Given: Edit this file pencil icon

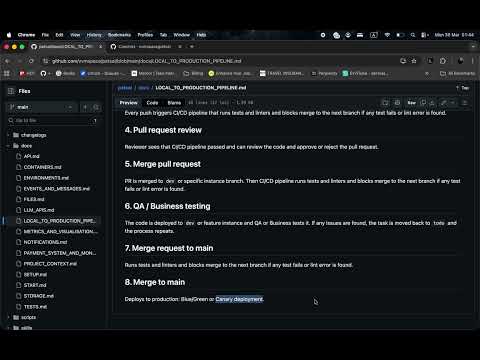Looking at the screenshot, I should 444,103.
